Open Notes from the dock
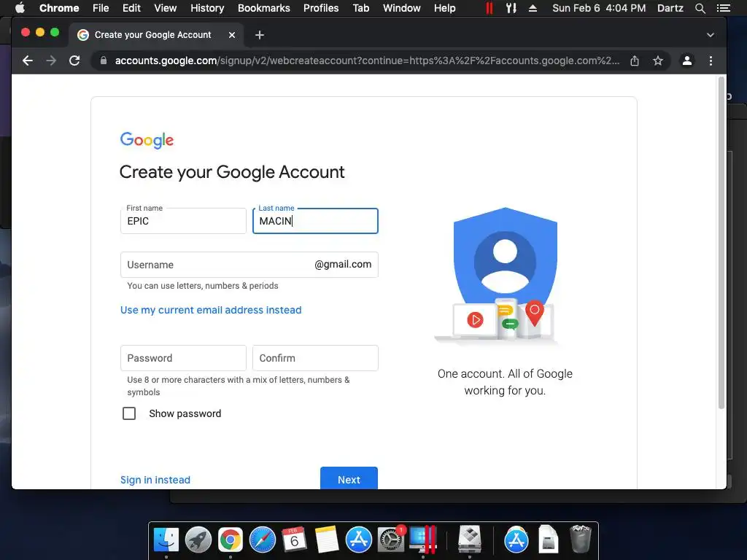Screen dimensions: 747x560 pos(326,540)
